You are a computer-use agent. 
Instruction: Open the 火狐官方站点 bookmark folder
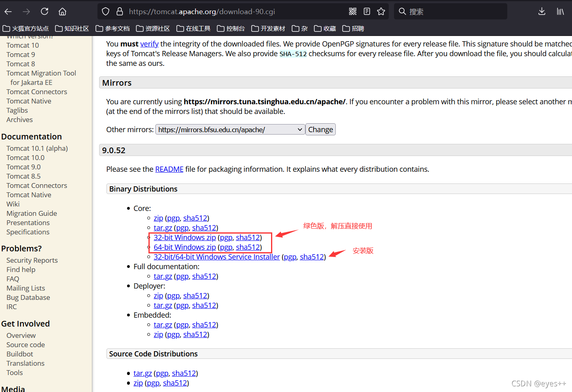coord(25,29)
